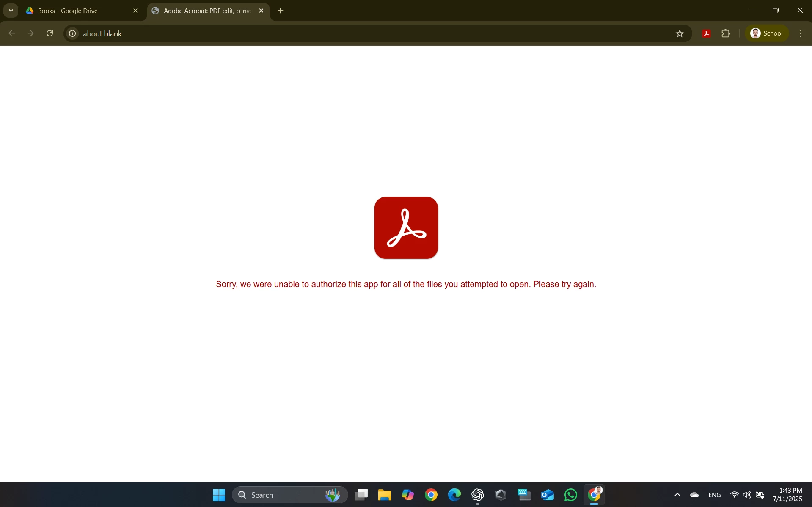This screenshot has height=507, width=812.
Task: Open the Adobe Acrobat extension icon
Action: (x=706, y=33)
